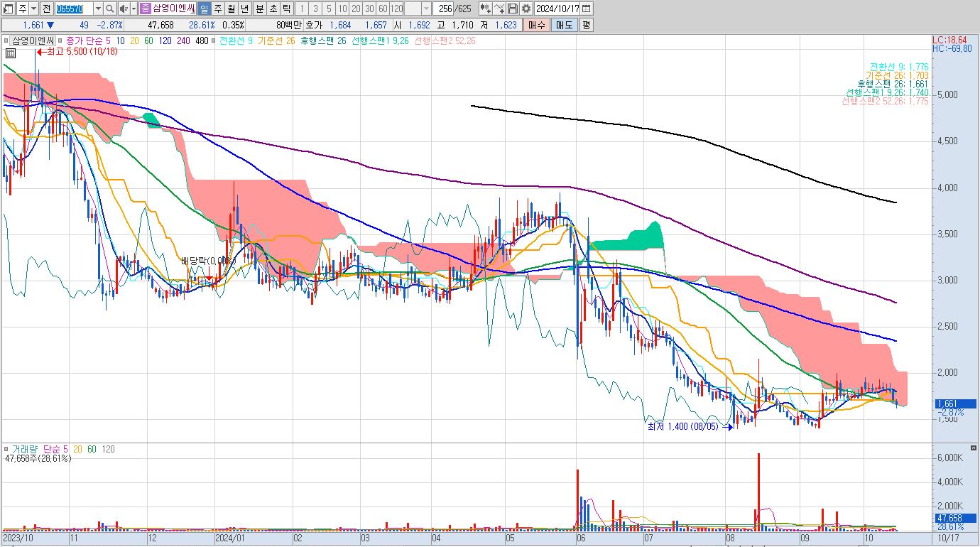Select the 분 minute chart period

point(258,9)
